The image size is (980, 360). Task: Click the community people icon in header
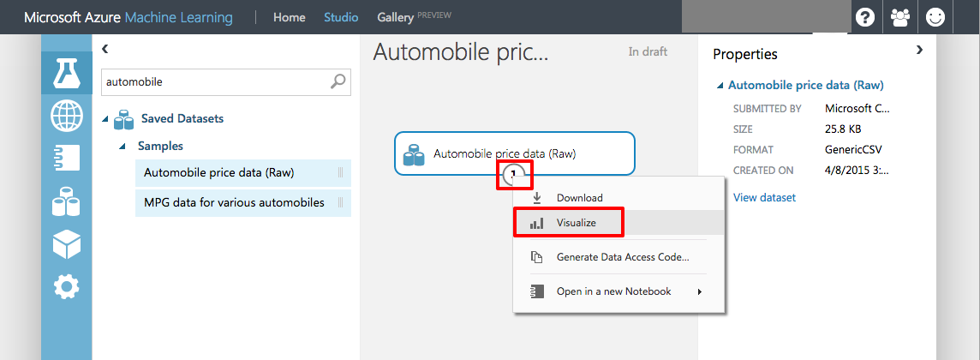900,17
